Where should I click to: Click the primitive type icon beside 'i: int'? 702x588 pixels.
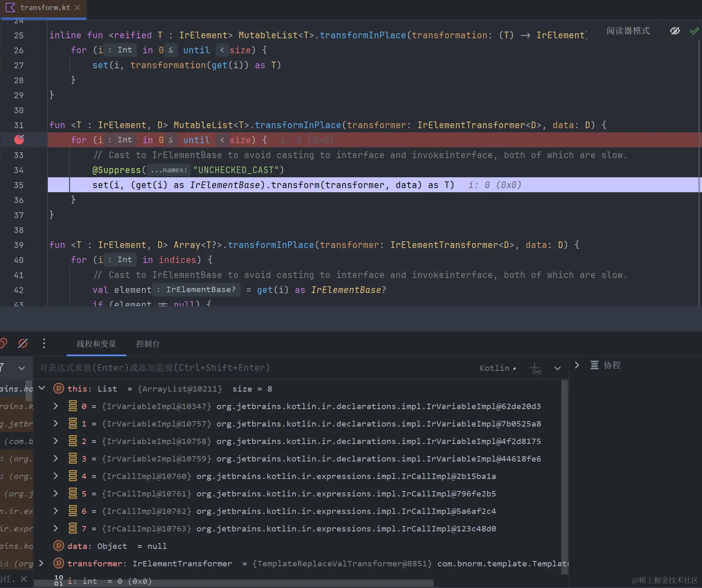[x=59, y=581]
